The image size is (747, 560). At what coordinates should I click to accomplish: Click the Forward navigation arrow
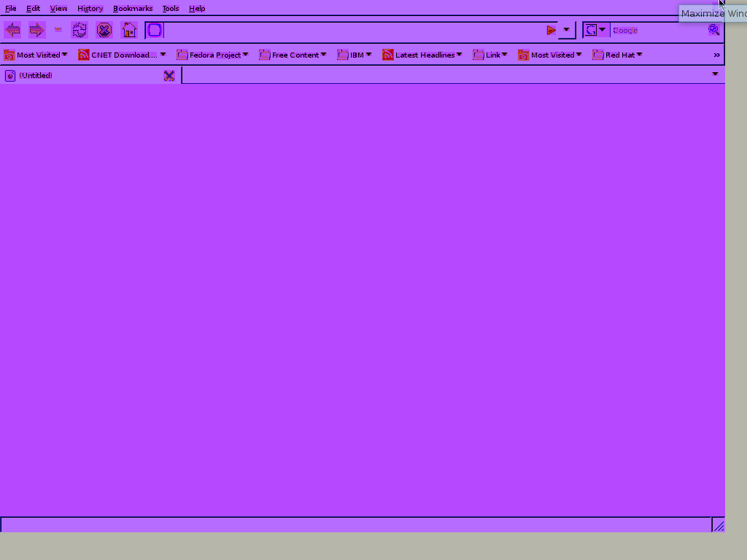36,30
